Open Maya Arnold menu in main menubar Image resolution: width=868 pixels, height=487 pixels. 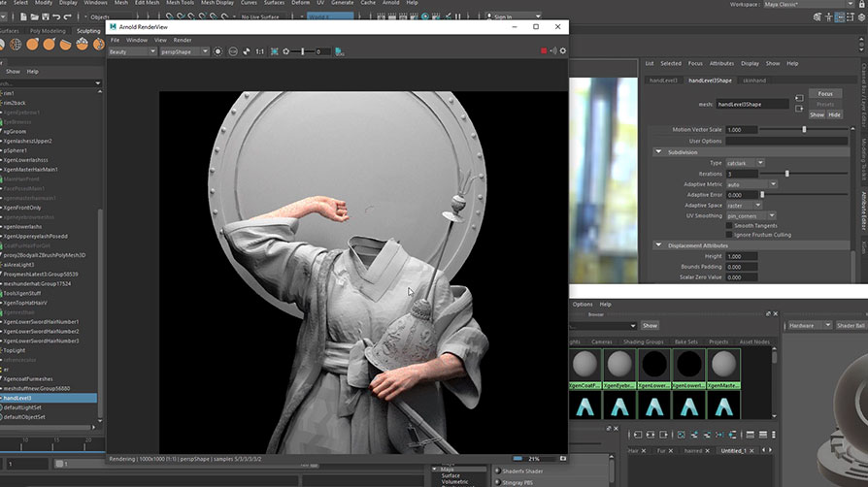[x=391, y=3]
